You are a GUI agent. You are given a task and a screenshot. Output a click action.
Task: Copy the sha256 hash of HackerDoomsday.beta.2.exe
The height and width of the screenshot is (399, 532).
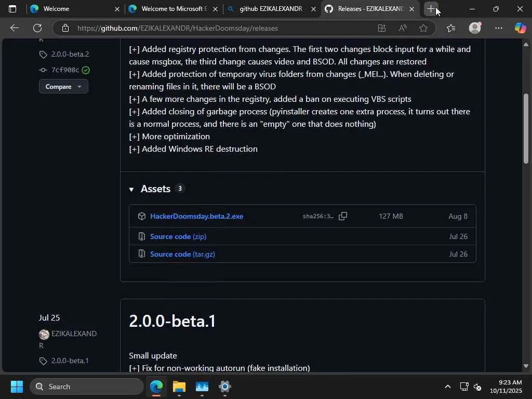[343, 216]
